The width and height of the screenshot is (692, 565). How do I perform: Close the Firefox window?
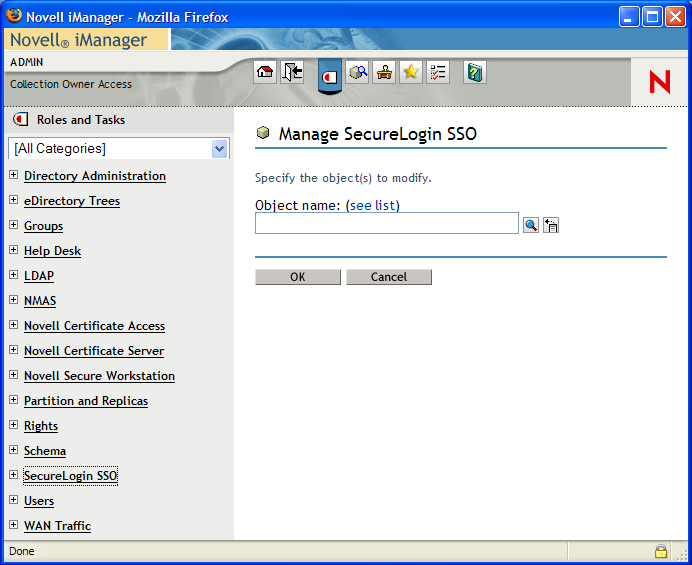click(x=675, y=17)
